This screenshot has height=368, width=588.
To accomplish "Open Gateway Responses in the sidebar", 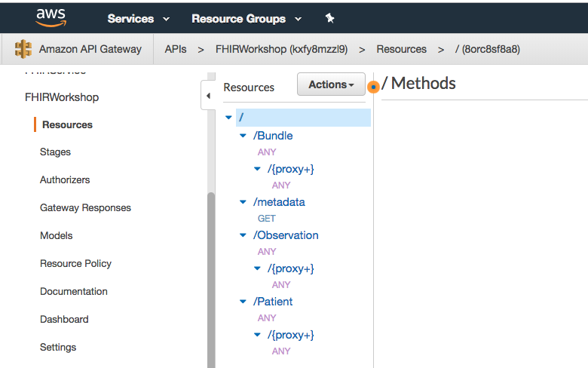I will point(85,207).
